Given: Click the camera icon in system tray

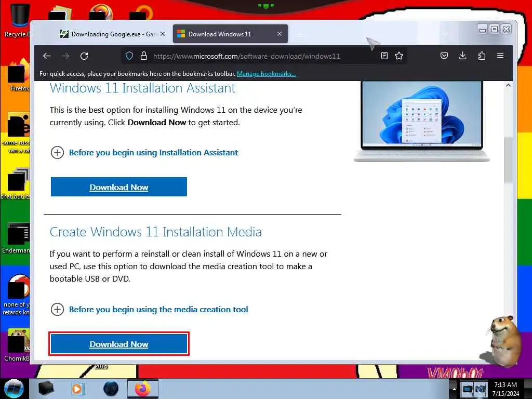Looking at the screenshot, I should click(480, 389).
